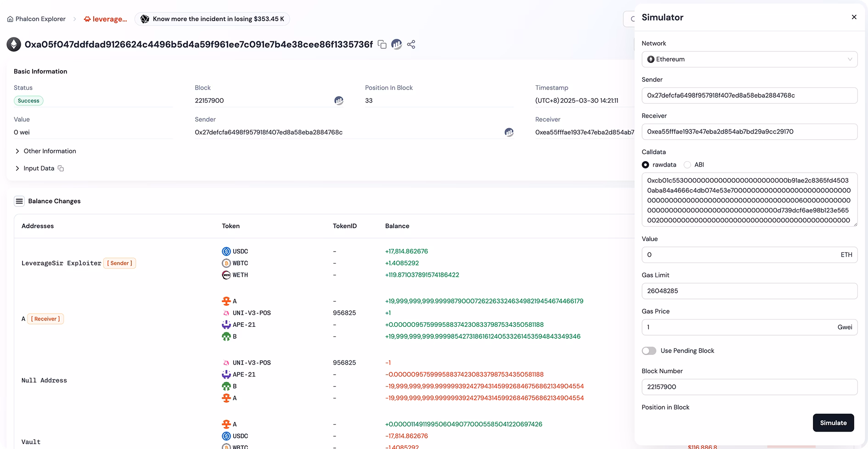The height and width of the screenshot is (449, 868).
Task: Click the Ethereum logo by transaction hash
Action: point(14,44)
